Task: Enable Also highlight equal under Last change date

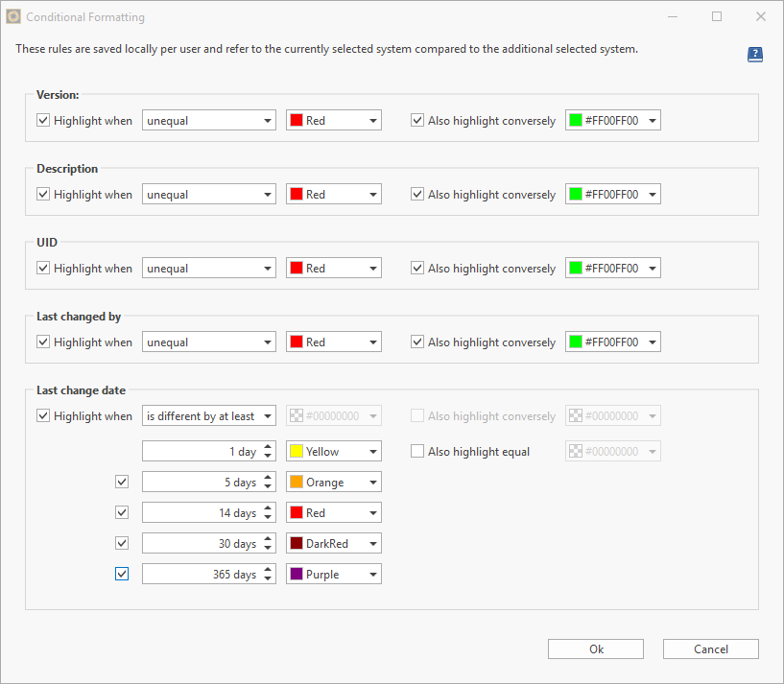Action: click(x=419, y=451)
